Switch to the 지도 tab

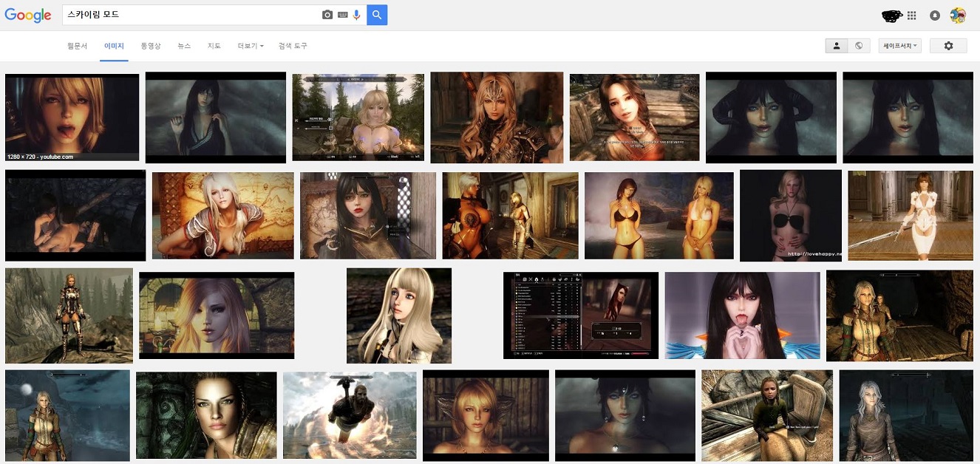click(x=214, y=46)
